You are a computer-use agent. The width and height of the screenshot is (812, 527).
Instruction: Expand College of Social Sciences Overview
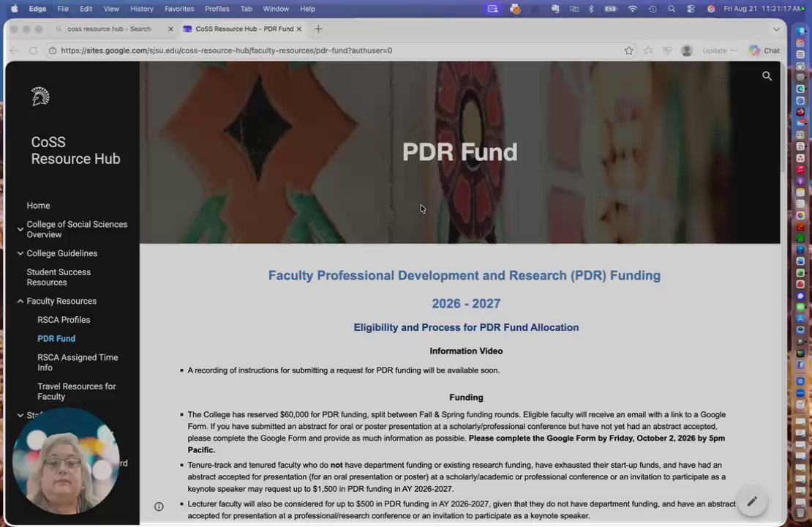pos(20,229)
